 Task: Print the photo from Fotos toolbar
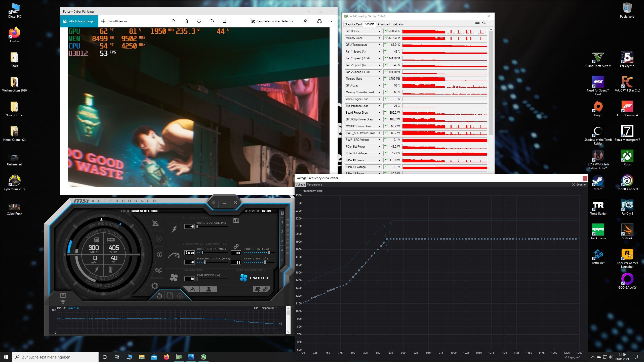pyautogui.click(x=319, y=21)
